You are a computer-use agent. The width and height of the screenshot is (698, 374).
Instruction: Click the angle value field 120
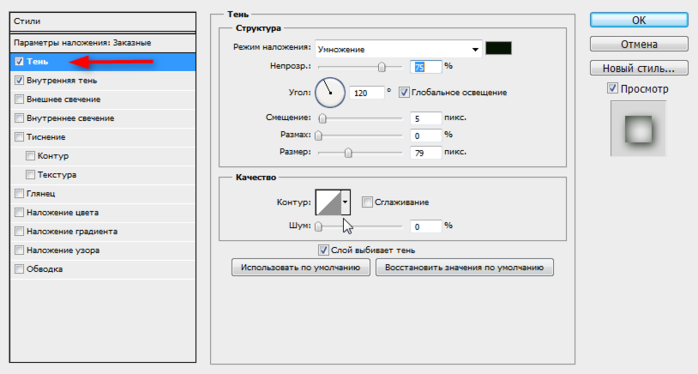click(366, 93)
